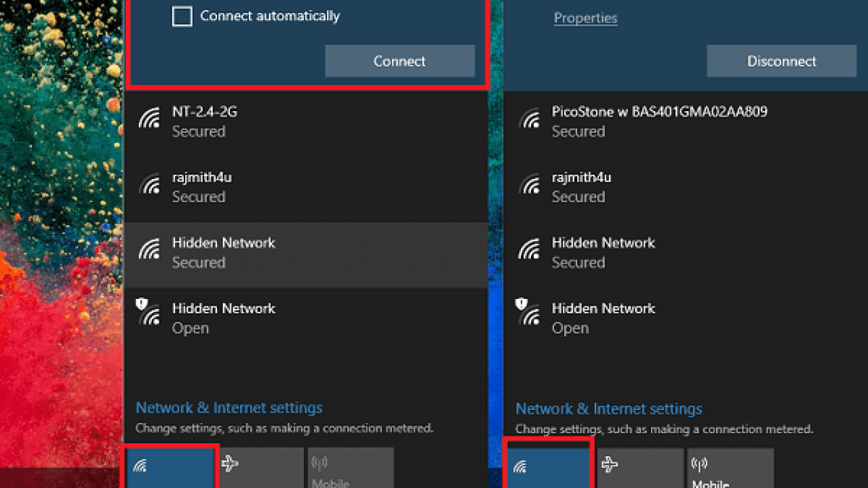
Task: Open the Properties link
Action: coord(585,18)
